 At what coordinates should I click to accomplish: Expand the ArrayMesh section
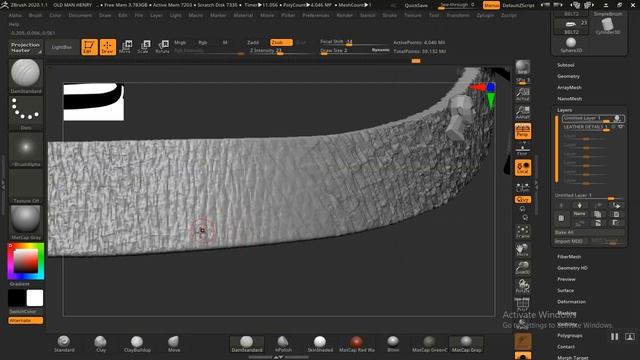click(x=569, y=87)
